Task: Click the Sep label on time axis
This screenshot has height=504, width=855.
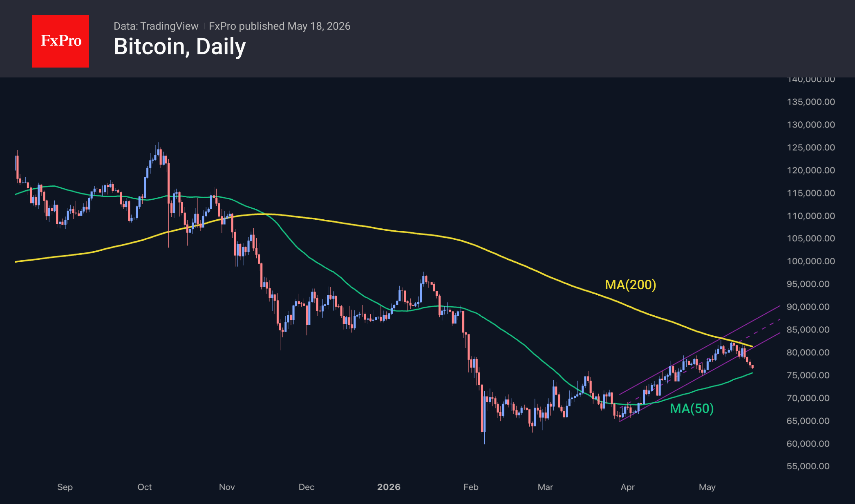Action: 65,487
